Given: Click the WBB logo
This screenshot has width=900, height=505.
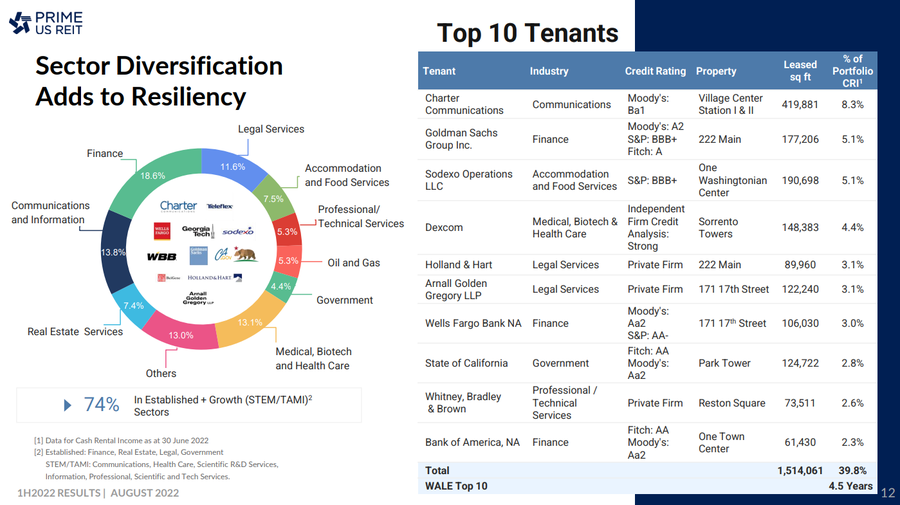Looking at the screenshot, I should pos(161,257).
